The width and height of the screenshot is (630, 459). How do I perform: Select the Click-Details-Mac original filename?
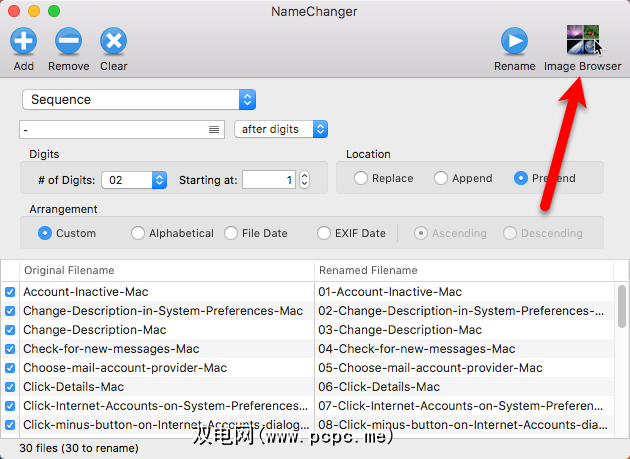(74, 387)
